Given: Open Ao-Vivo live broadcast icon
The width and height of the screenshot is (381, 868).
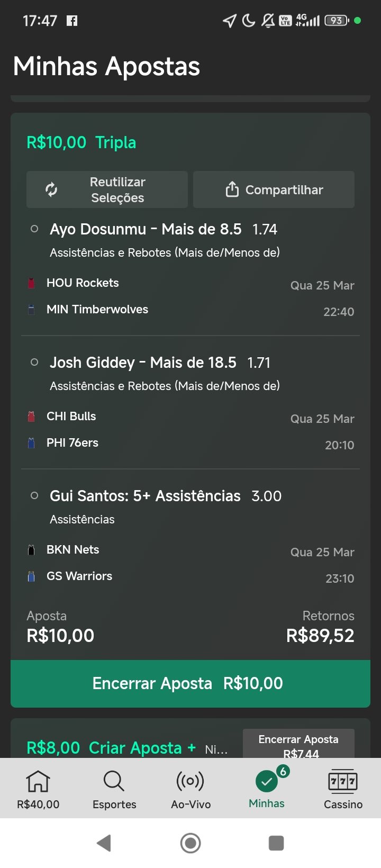Looking at the screenshot, I should tap(190, 781).
